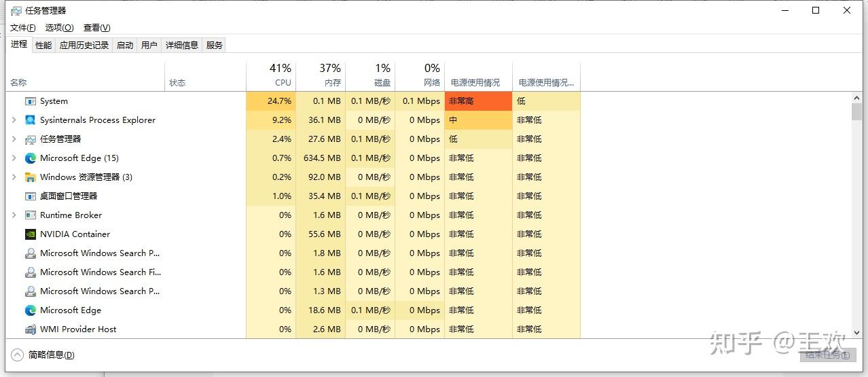The image size is (868, 377).
Task: Switch to the 启动 tab
Action: pyautogui.click(x=125, y=46)
